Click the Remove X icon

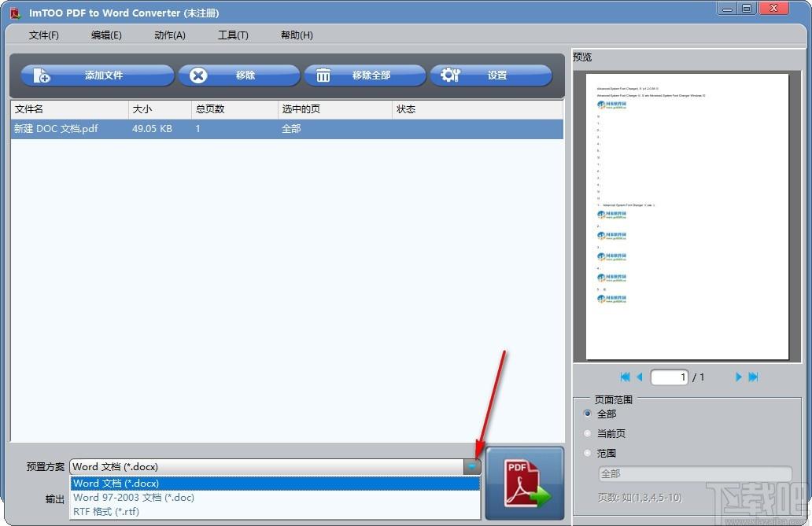[197, 75]
